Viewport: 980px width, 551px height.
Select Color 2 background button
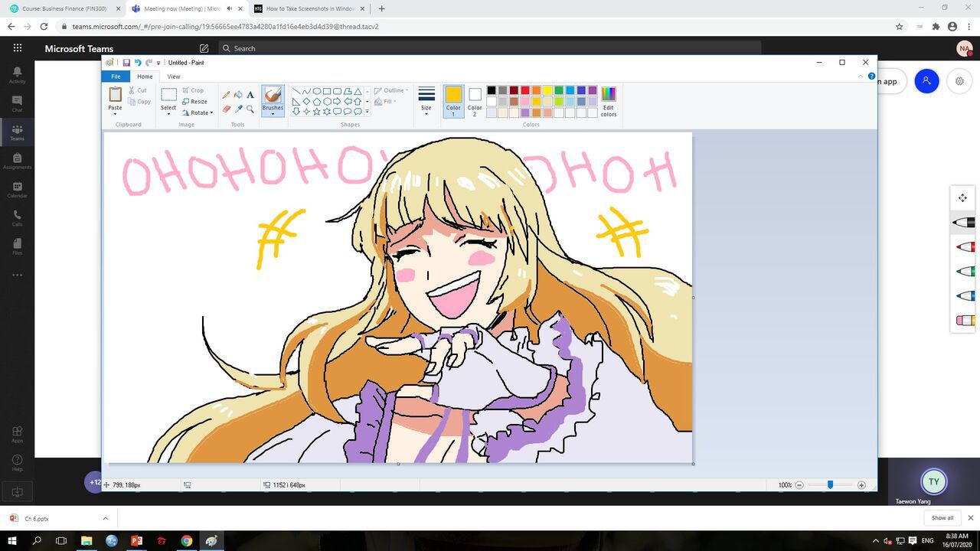pyautogui.click(x=475, y=101)
